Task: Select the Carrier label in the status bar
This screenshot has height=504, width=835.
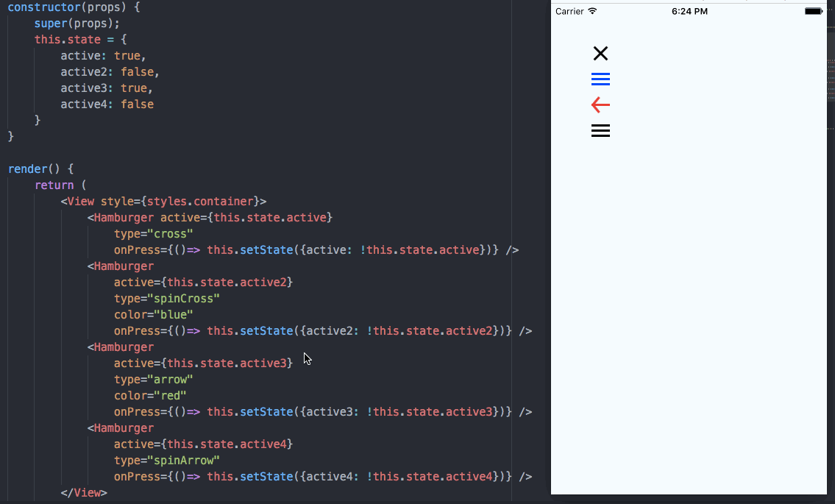Action: [571, 11]
